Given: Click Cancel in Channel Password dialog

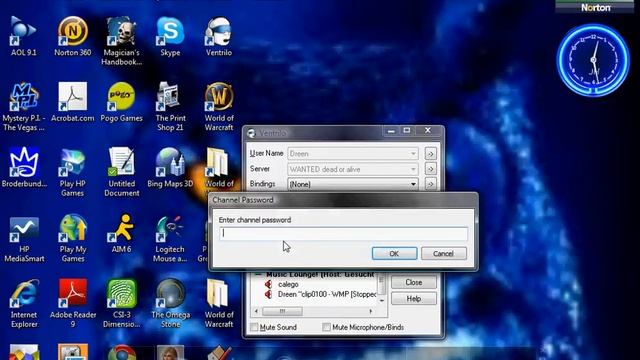Looking at the screenshot, I should [443, 253].
